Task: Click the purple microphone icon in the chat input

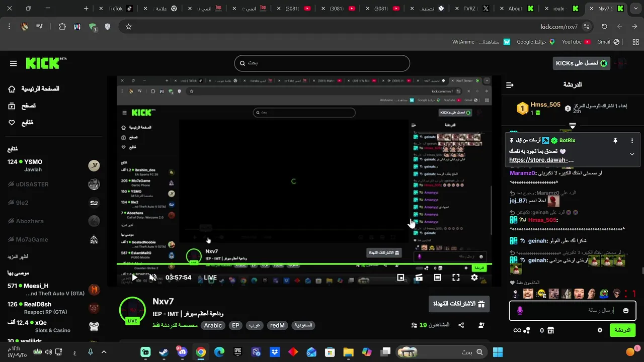Action: [520, 311]
